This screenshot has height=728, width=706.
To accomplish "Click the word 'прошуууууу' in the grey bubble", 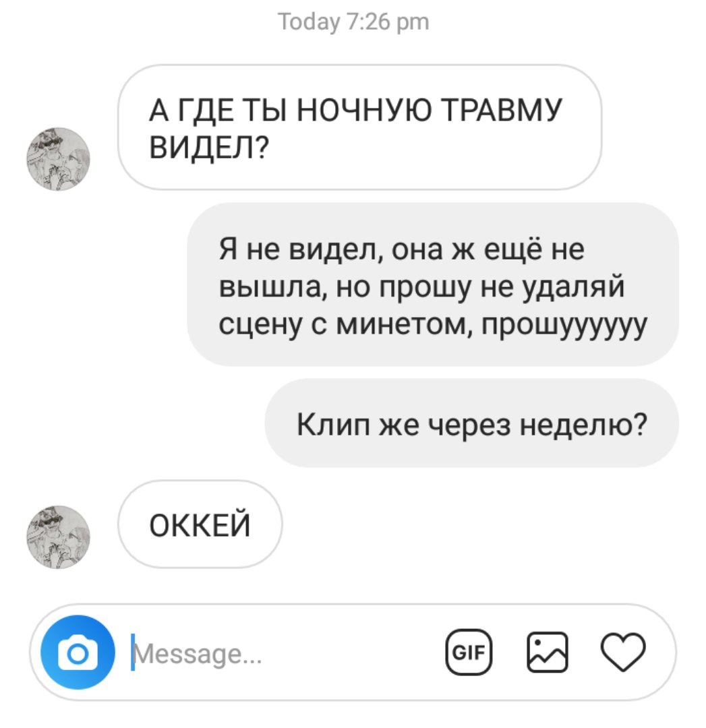I will (x=564, y=324).
